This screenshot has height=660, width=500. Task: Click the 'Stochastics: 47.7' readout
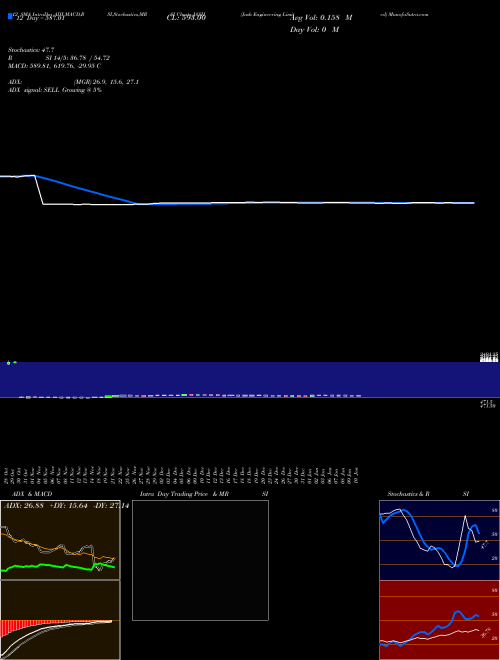[x=31, y=50]
